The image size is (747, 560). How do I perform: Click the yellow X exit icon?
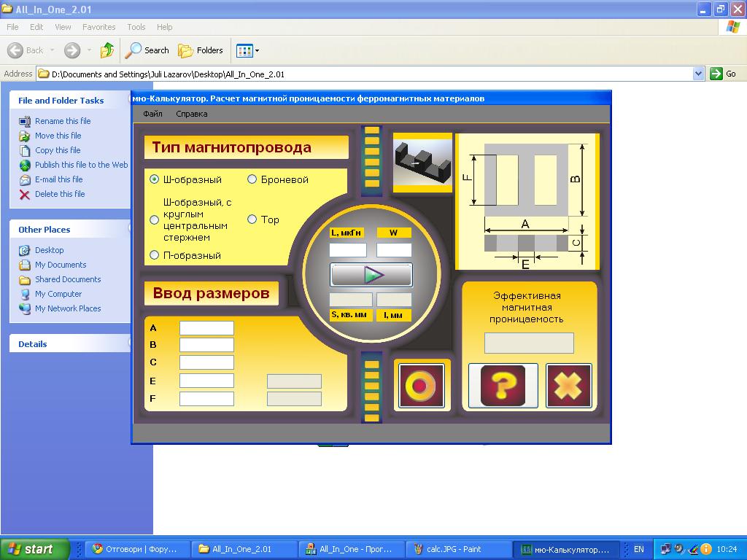point(568,386)
